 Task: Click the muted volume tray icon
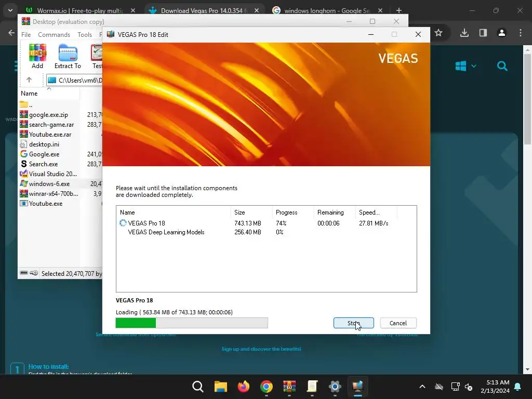tap(469, 387)
